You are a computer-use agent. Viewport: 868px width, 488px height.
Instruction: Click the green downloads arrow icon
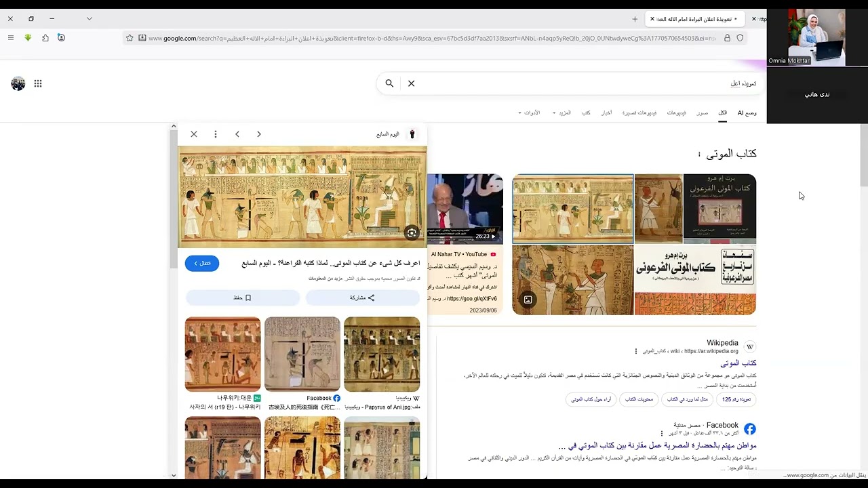pos(28,38)
